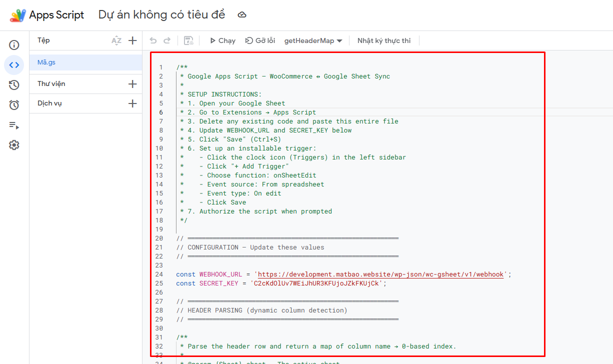Click the redo arrow in editor toolbar
Viewport: 613px width, 364px height.
(167, 40)
